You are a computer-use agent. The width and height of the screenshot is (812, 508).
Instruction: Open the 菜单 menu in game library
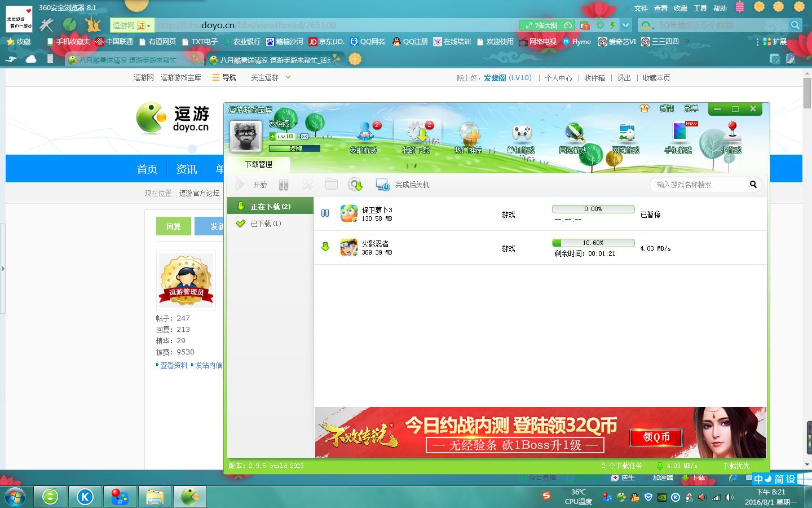691,108
